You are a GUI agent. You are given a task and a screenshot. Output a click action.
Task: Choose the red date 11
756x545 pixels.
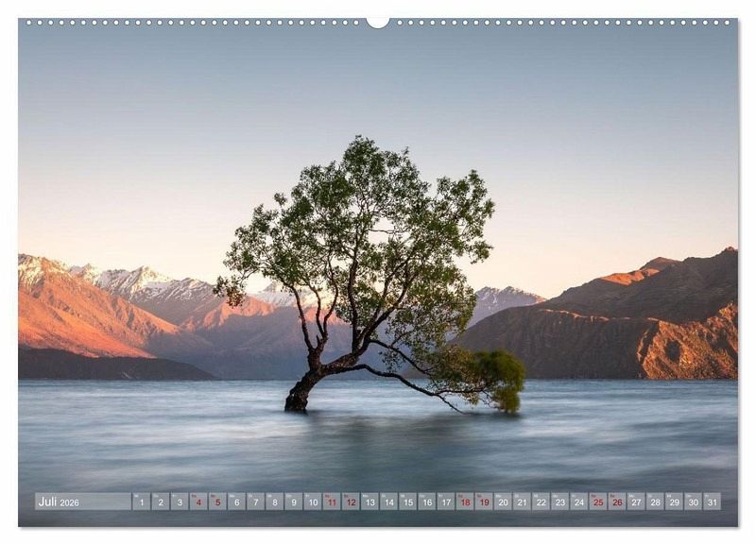pos(332,502)
